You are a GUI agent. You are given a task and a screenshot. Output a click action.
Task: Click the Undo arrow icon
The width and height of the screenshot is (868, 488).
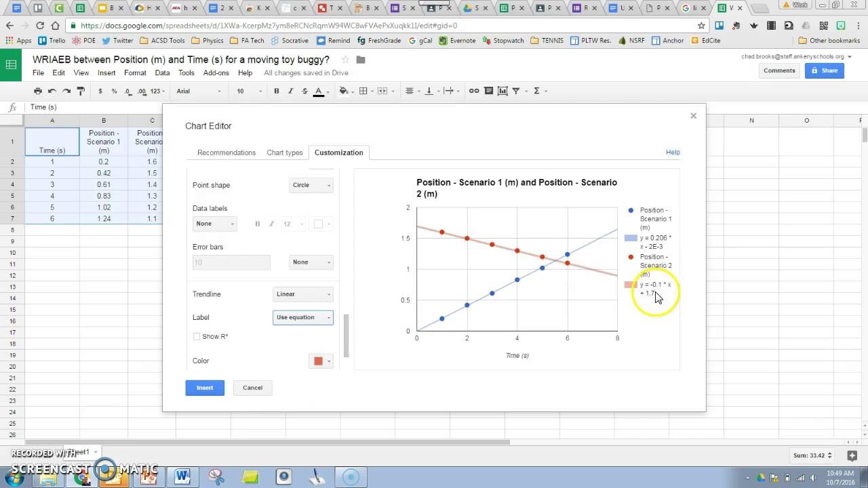tap(52, 91)
